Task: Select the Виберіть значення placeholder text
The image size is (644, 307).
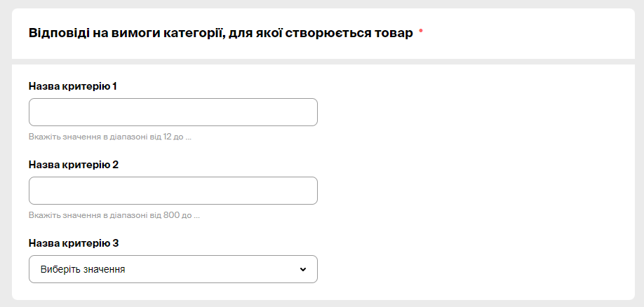Action: click(x=83, y=269)
